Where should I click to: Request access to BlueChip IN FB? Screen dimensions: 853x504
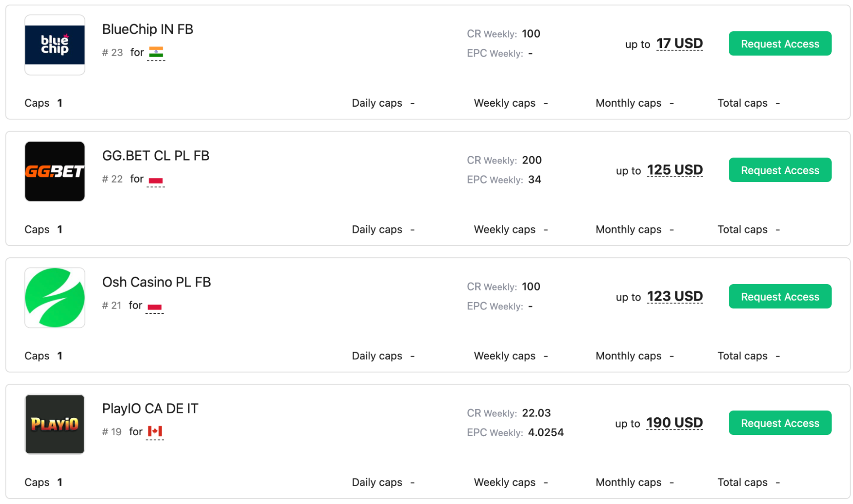tap(780, 44)
